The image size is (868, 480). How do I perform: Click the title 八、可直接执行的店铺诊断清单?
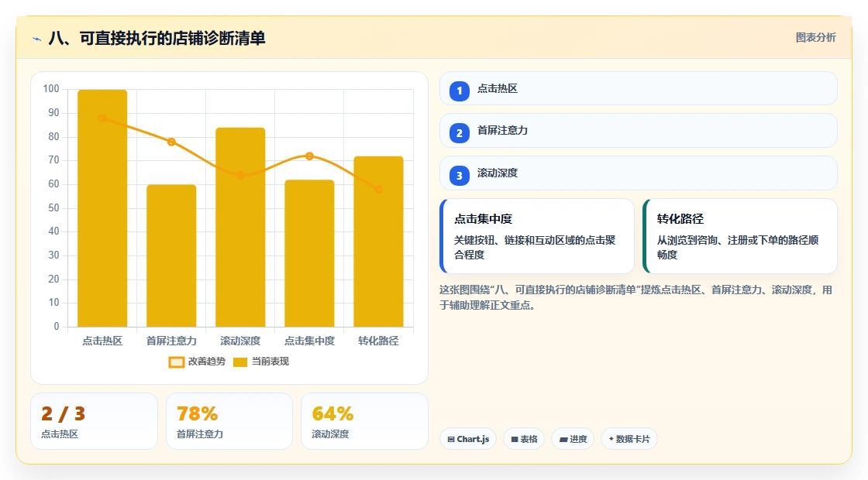[x=157, y=38]
